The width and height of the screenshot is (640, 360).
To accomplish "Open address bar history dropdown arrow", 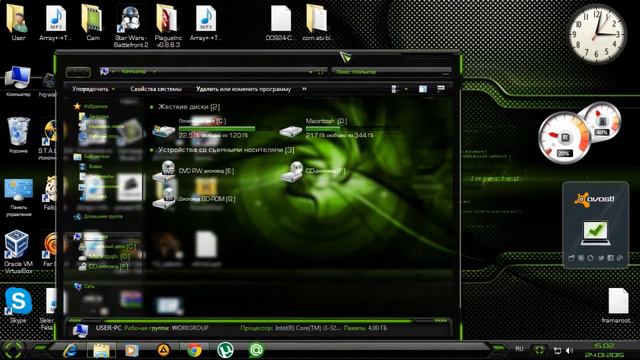I will tap(311, 72).
